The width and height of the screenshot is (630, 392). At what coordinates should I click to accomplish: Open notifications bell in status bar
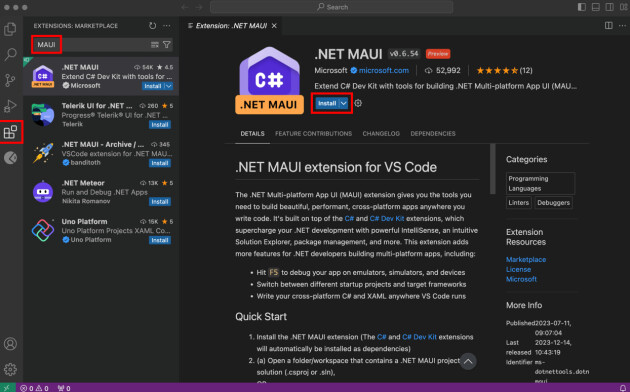[x=622, y=388]
